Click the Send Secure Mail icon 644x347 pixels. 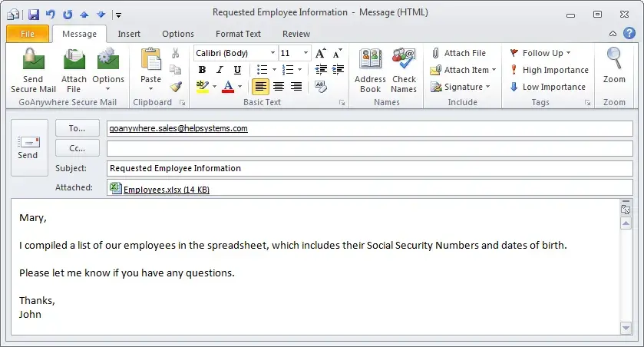pos(33,60)
